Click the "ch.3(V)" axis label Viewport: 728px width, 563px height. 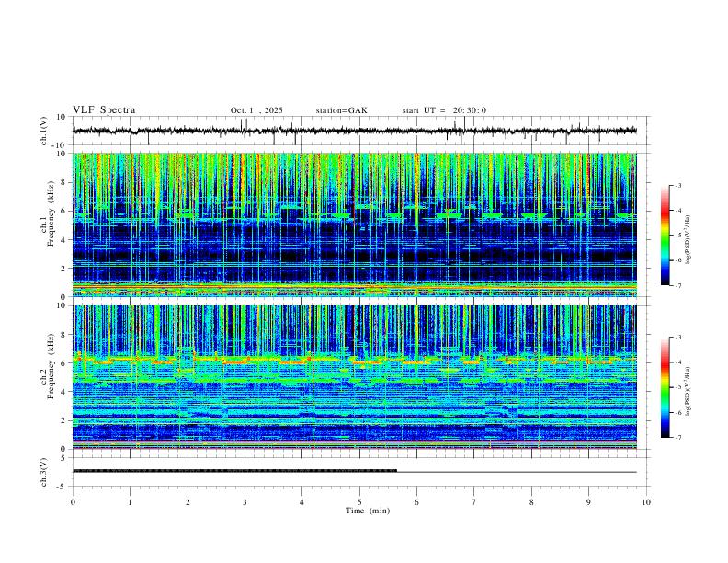[44, 472]
